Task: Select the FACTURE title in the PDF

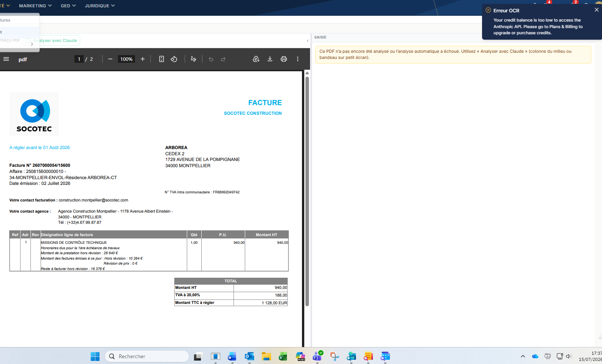Action: 265,103
